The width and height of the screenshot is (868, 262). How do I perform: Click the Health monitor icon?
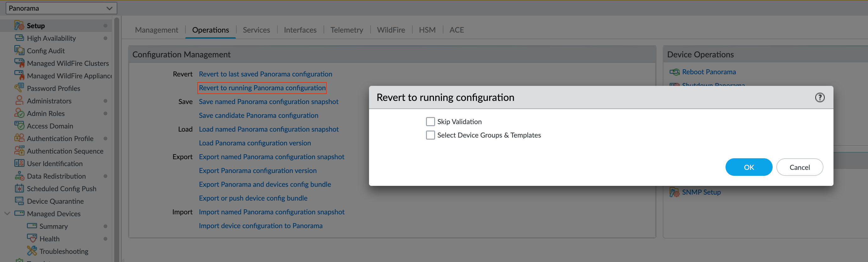coord(32,238)
